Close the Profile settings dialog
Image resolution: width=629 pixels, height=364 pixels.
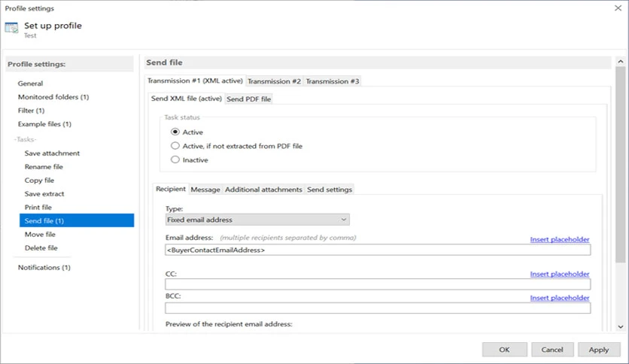618,8
